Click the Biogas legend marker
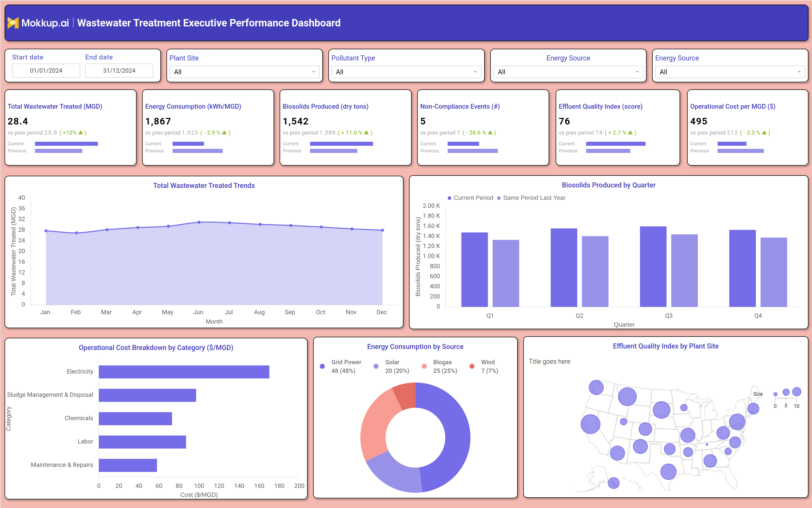 [424, 366]
